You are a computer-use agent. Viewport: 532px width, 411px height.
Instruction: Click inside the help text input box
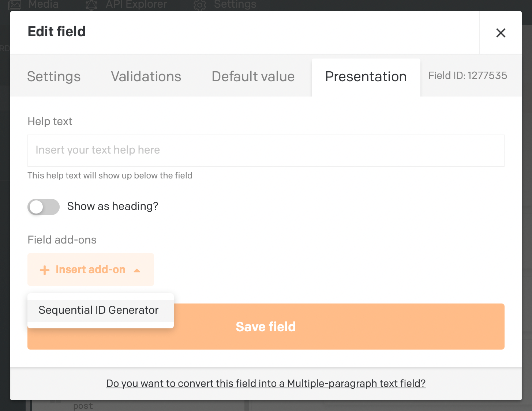(266, 150)
